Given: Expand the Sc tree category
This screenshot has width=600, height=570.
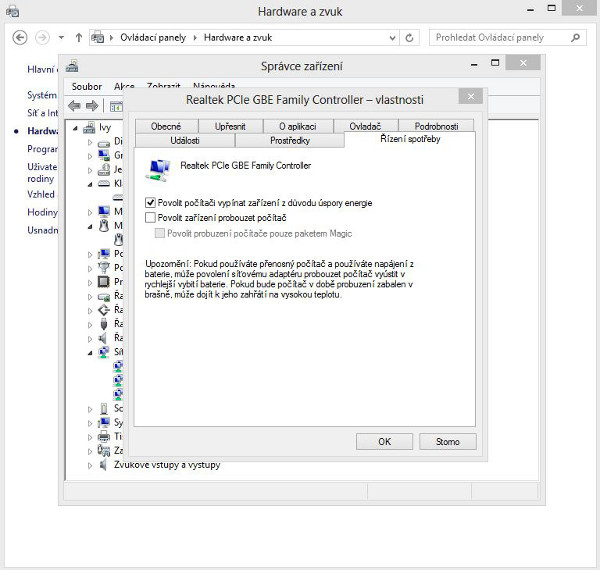Looking at the screenshot, I should coord(90,409).
